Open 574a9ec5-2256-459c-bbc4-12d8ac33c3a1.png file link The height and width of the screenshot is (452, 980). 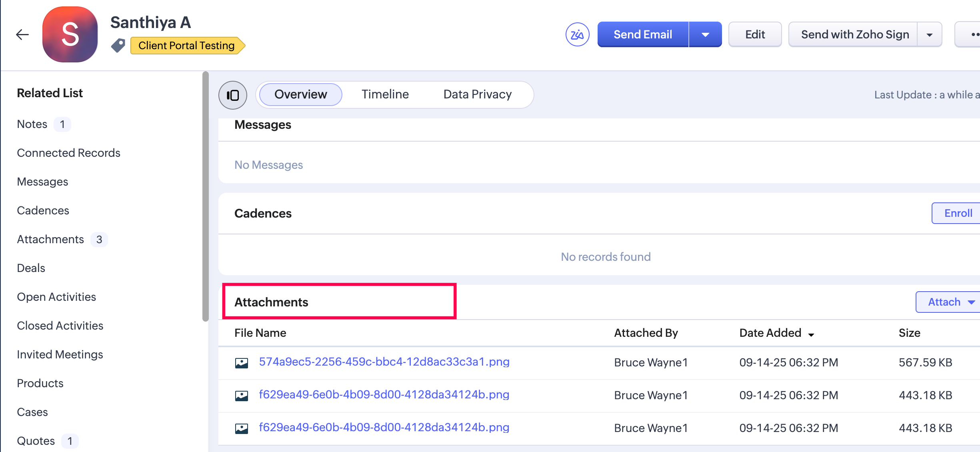pos(384,362)
